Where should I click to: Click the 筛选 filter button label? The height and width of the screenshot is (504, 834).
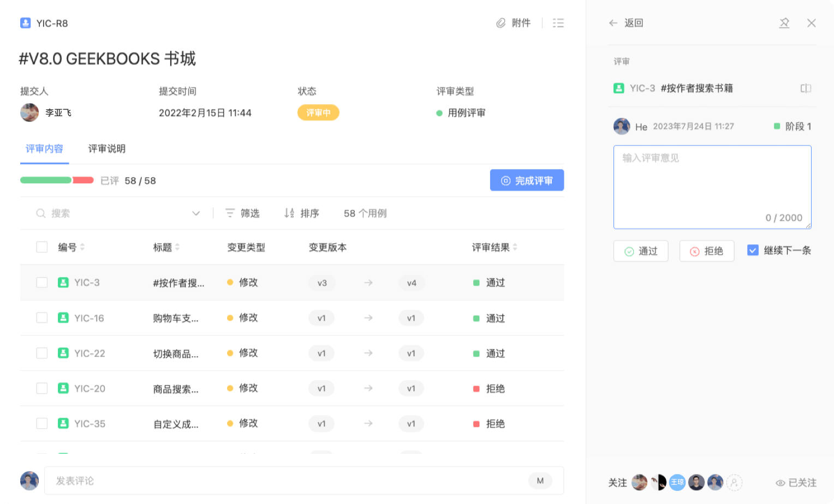click(250, 213)
